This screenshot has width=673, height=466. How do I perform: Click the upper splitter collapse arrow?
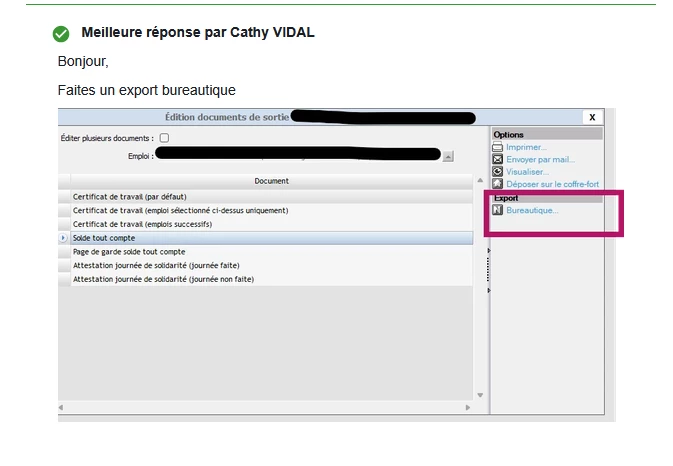(x=488, y=251)
